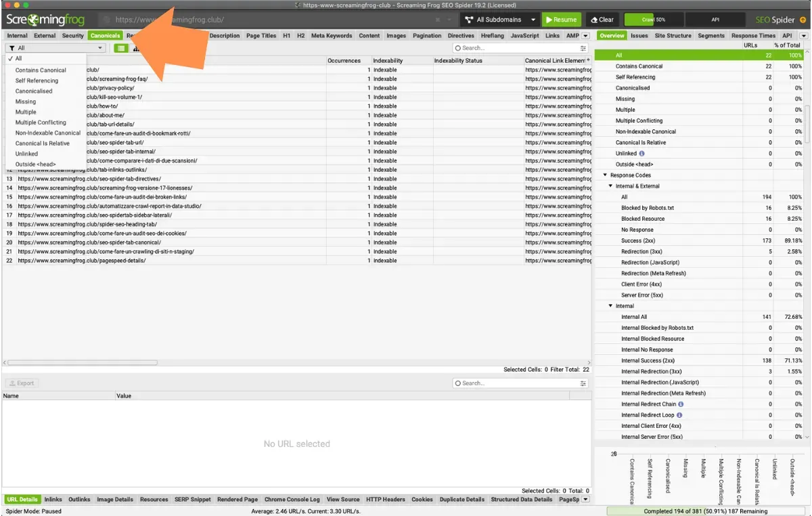
Task: Open URL history dropdown arrow
Action: point(451,20)
